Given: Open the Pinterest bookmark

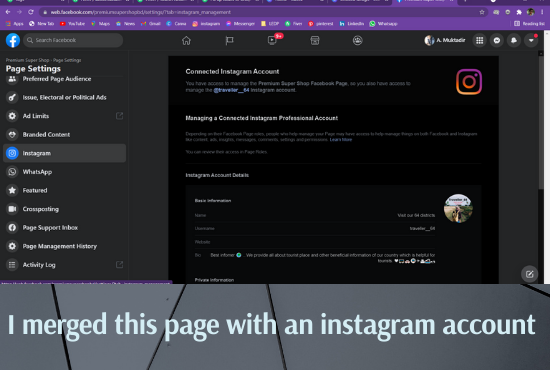Looking at the screenshot, I should pyautogui.click(x=321, y=23).
